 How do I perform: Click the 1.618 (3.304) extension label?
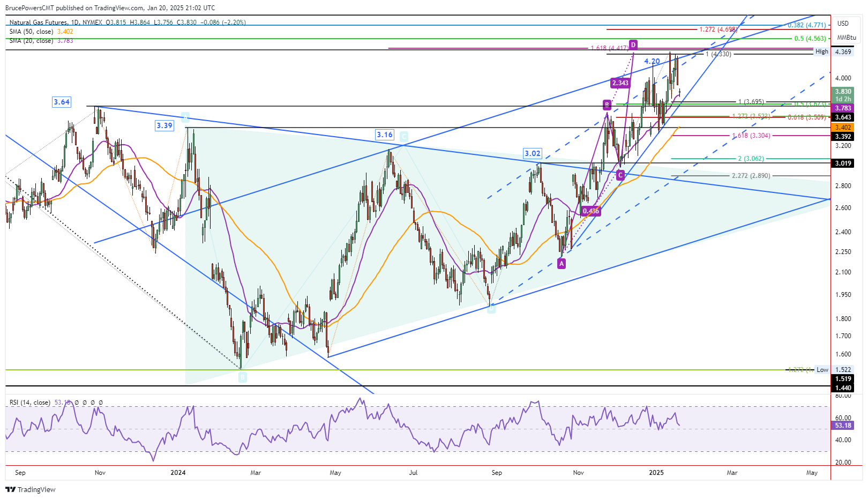pos(751,136)
